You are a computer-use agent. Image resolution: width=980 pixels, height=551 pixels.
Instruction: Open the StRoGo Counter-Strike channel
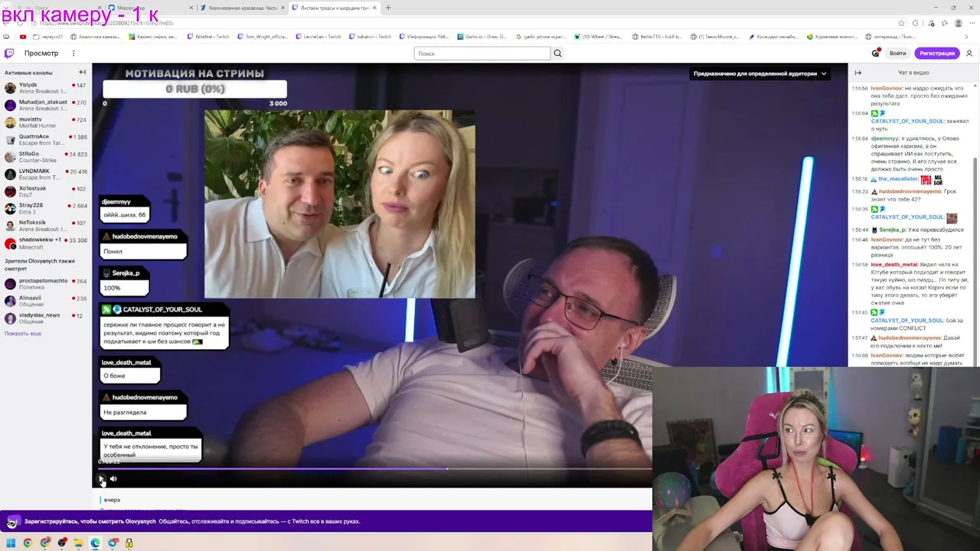[44, 157]
